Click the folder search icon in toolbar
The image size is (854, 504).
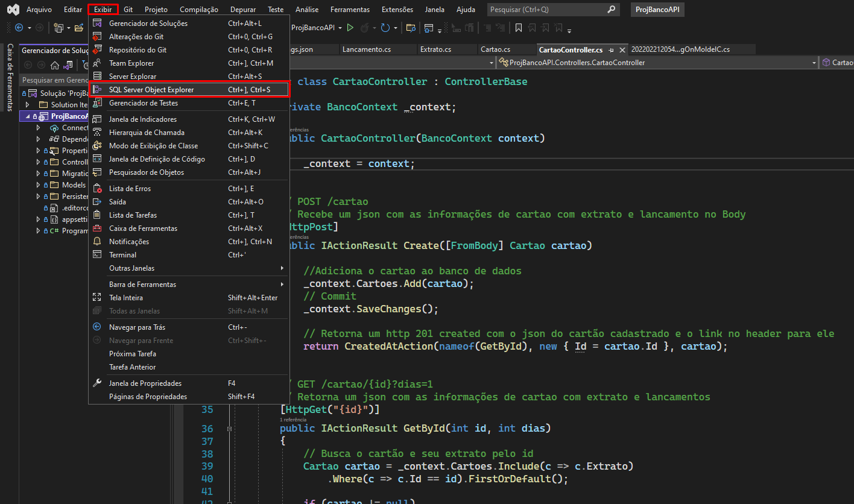tap(411, 28)
